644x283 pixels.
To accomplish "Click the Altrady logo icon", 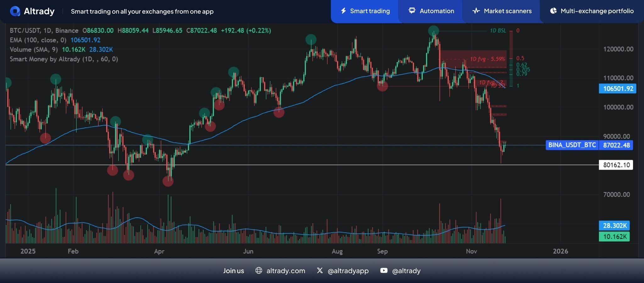I will [x=15, y=11].
